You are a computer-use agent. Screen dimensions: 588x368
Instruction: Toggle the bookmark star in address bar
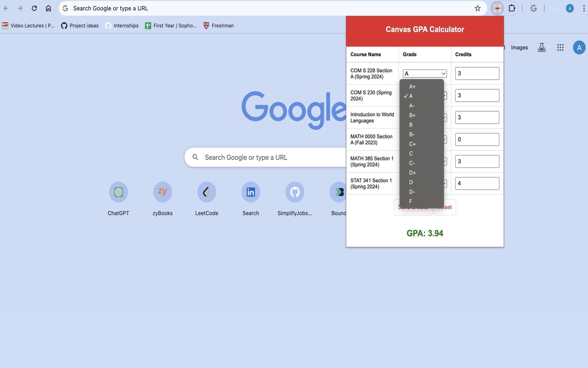(478, 8)
